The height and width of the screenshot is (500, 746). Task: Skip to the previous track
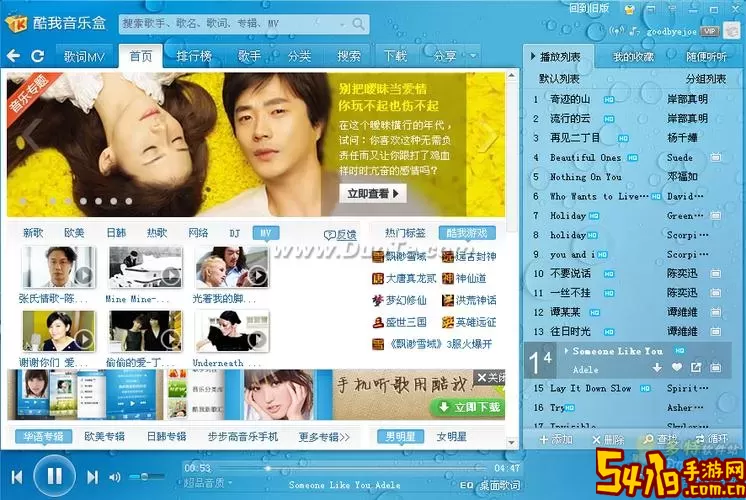pyautogui.click(x=17, y=477)
